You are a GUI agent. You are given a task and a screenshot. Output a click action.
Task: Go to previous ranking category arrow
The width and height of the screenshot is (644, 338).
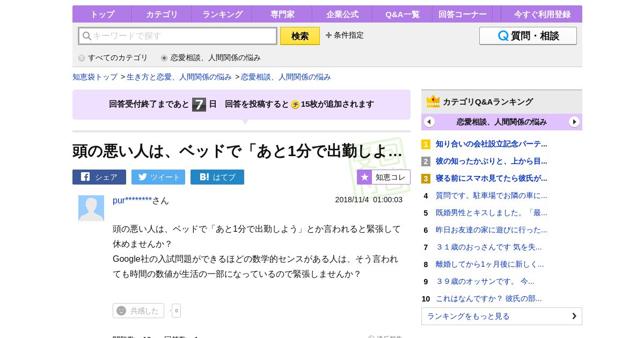429,122
